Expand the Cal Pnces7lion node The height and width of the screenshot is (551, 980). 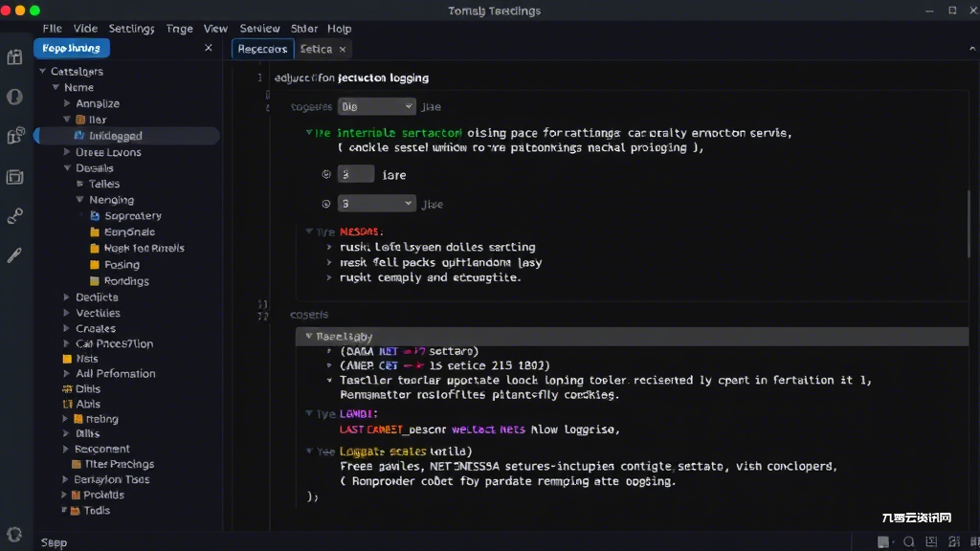point(66,343)
